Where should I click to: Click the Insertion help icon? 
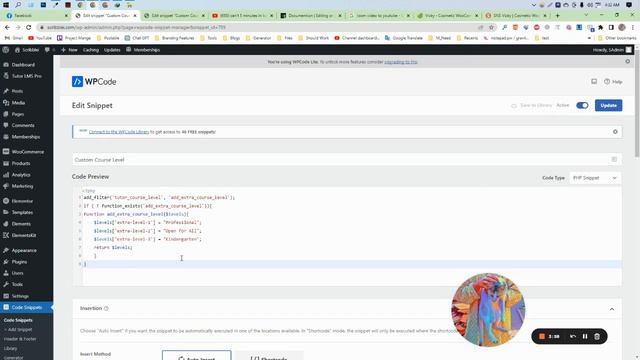point(106,309)
